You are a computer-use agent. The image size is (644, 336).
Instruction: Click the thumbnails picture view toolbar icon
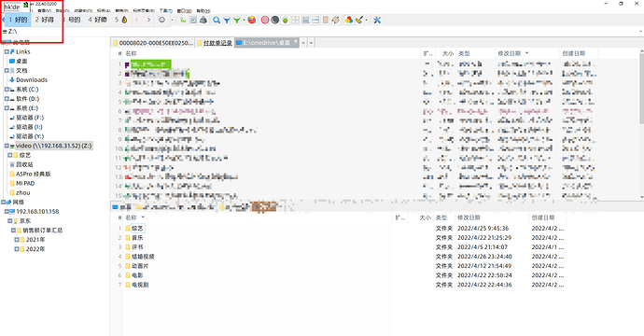305,20
